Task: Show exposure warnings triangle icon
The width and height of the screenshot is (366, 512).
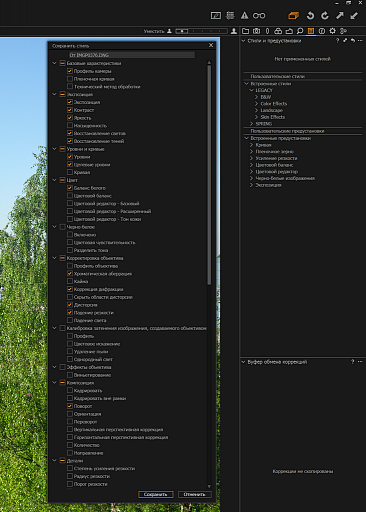Action: pyautogui.click(x=245, y=15)
